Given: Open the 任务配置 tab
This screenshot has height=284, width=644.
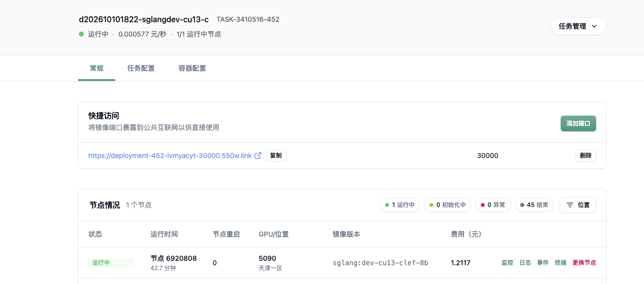Looking at the screenshot, I should [x=141, y=68].
